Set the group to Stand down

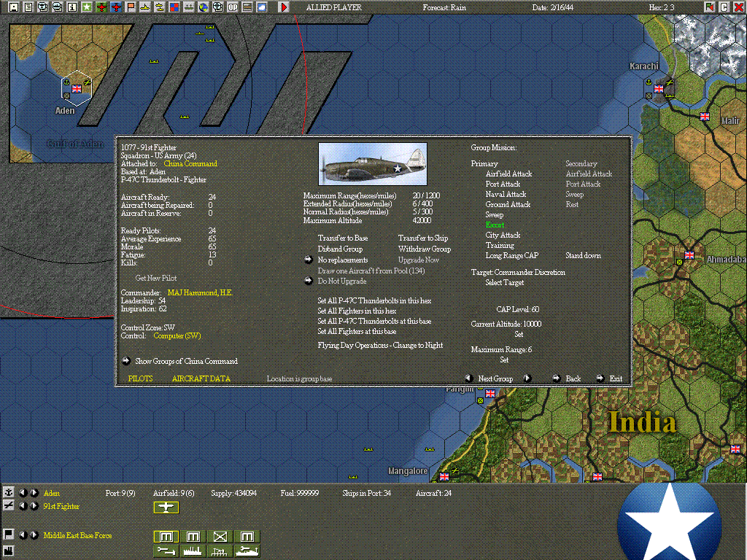pyautogui.click(x=583, y=255)
